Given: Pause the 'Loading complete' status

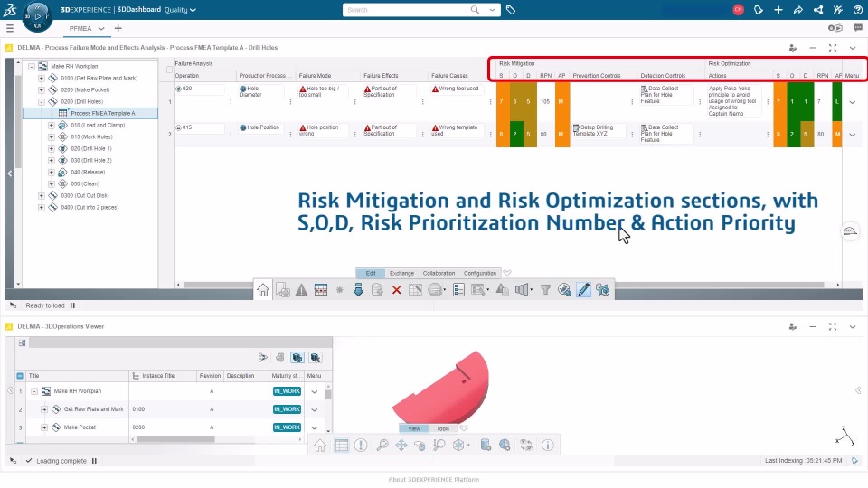Looking at the screenshot, I should pyautogui.click(x=94, y=461).
